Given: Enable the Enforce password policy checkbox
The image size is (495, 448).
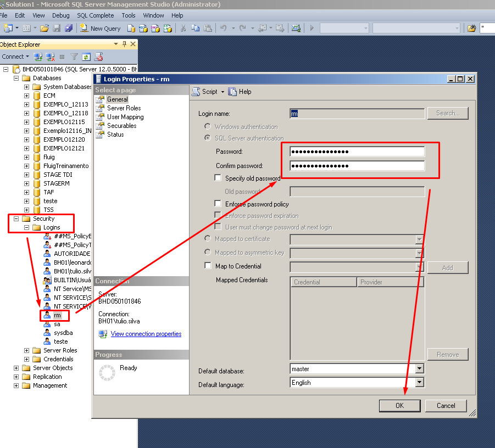Looking at the screenshot, I should pos(218,204).
